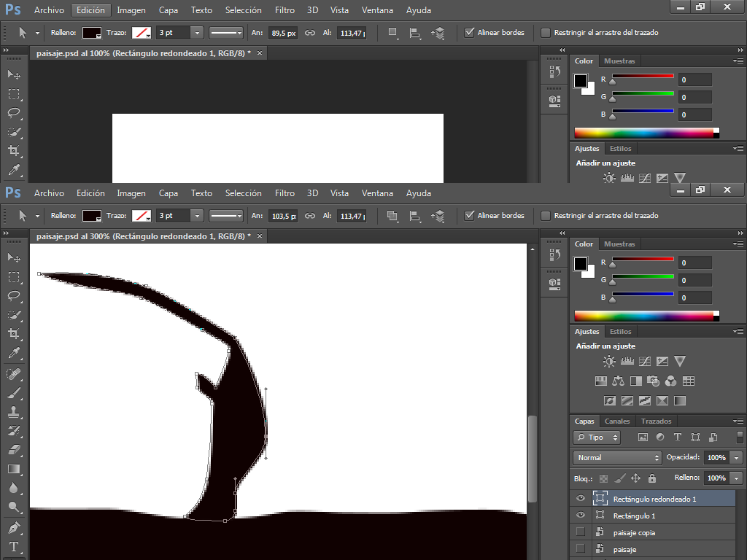Open the Opacidad slider arrow
The height and width of the screenshot is (560, 747).
click(x=737, y=458)
